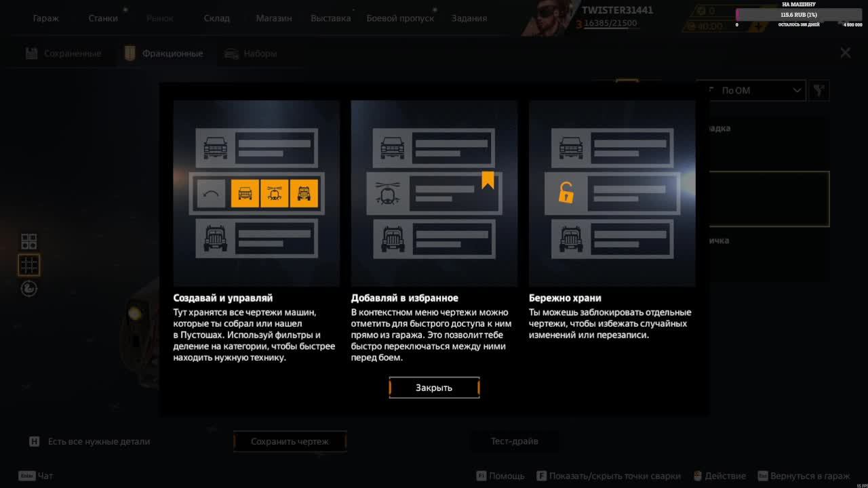868x488 pixels.
Task: Click the pink donation progress bar
Action: (x=799, y=14)
